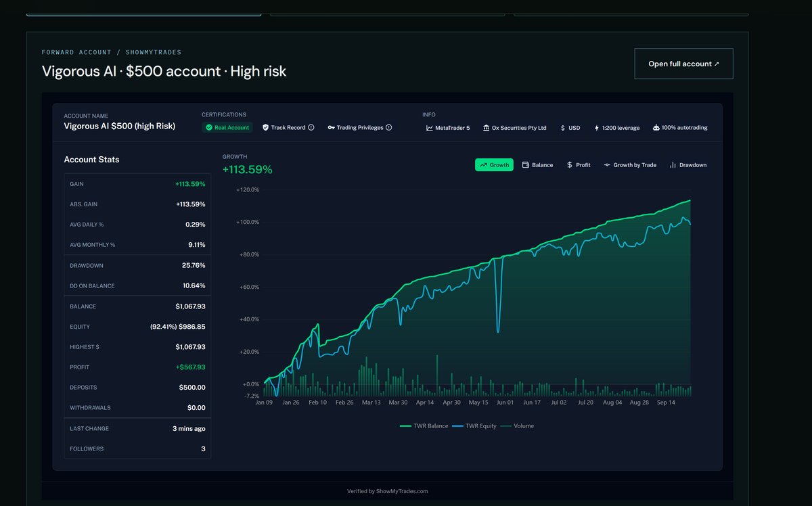Click the Track Record shield icon
Screen dimensions: 812x506
coord(266,127)
